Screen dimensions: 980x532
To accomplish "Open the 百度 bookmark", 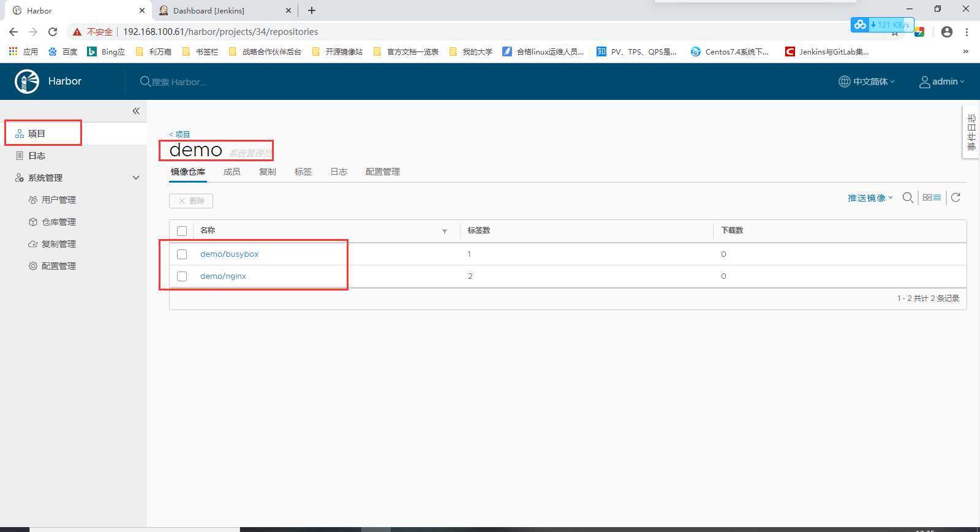I will (x=62, y=51).
